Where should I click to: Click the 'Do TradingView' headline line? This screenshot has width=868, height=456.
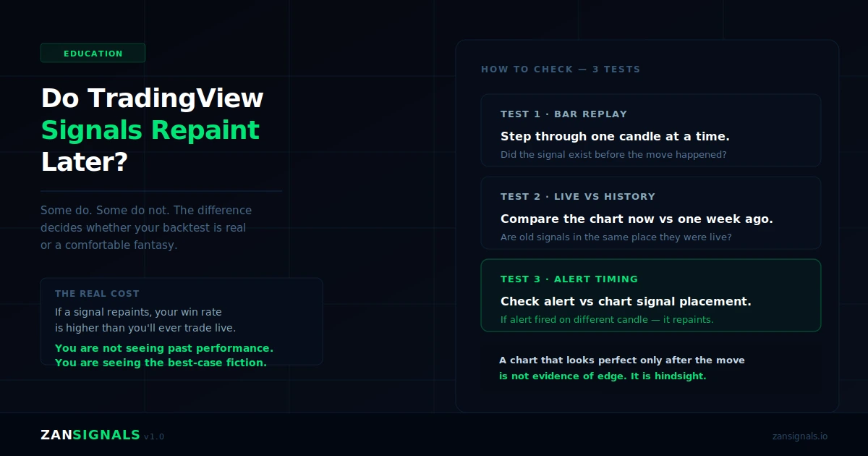(152, 98)
